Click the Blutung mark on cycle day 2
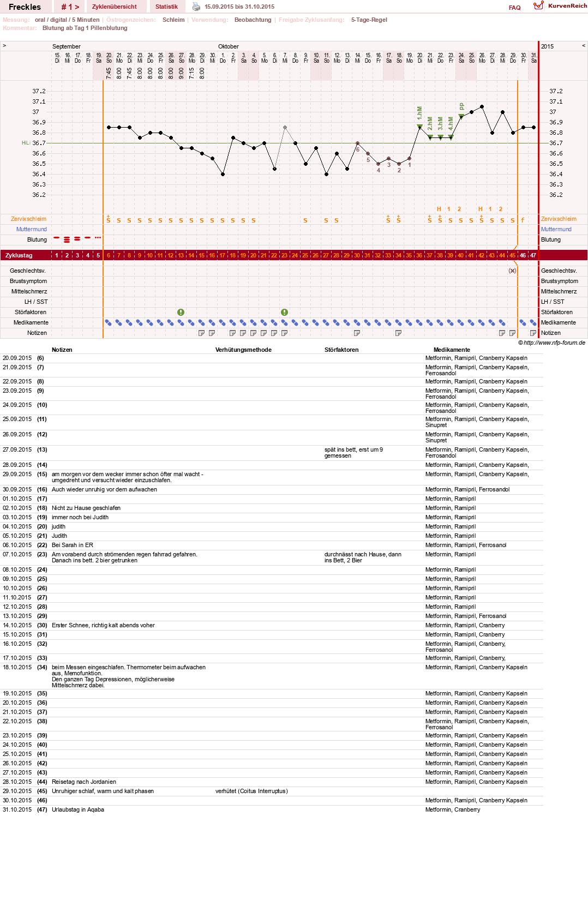This screenshot has width=588, height=918. 67,239
